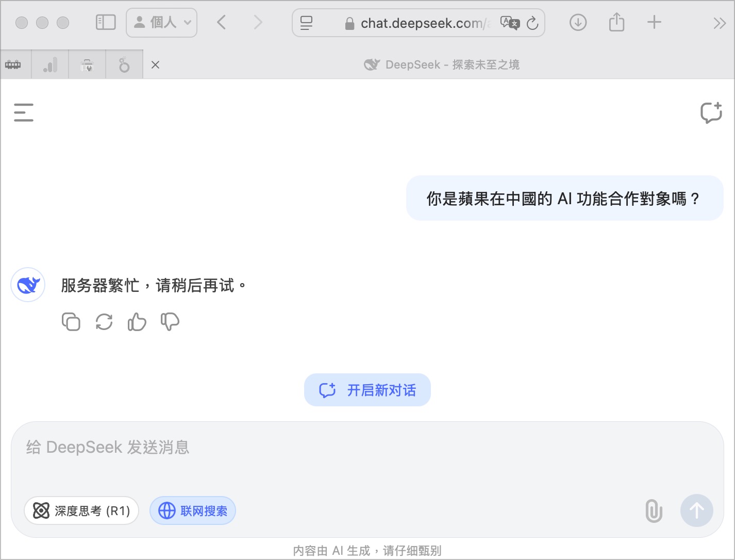Toggle 联网搜索 web search mode
735x560 pixels.
click(x=193, y=510)
